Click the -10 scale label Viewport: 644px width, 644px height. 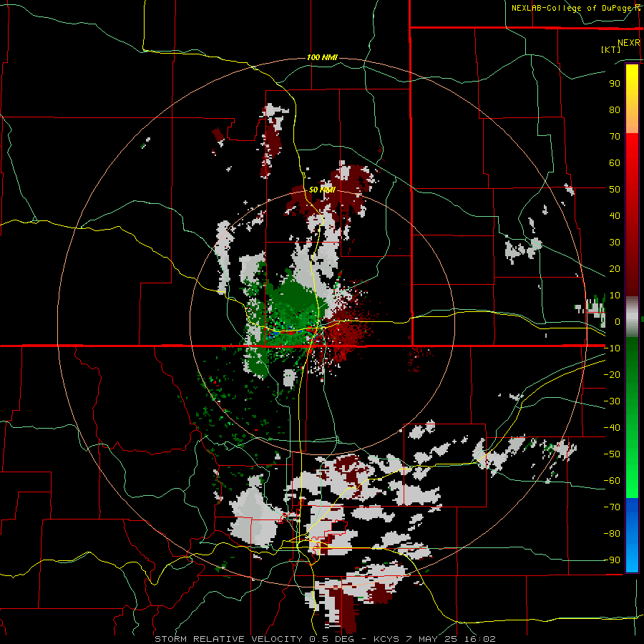[612, 348]
